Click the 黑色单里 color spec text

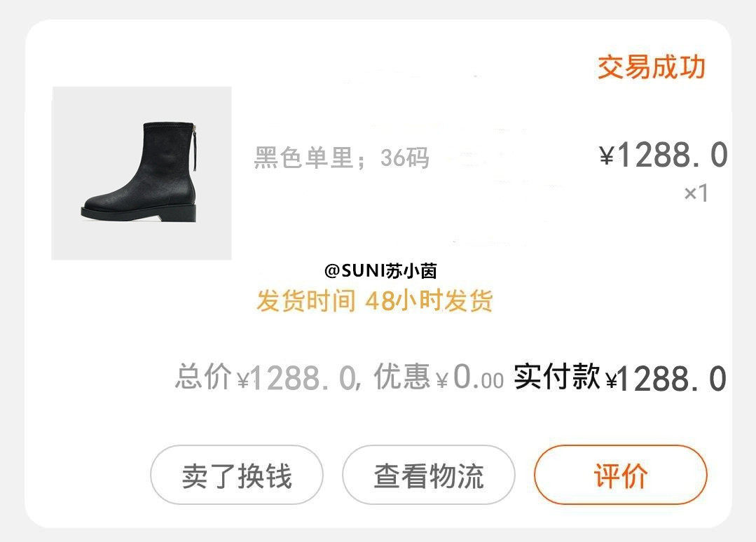point(303,158)
